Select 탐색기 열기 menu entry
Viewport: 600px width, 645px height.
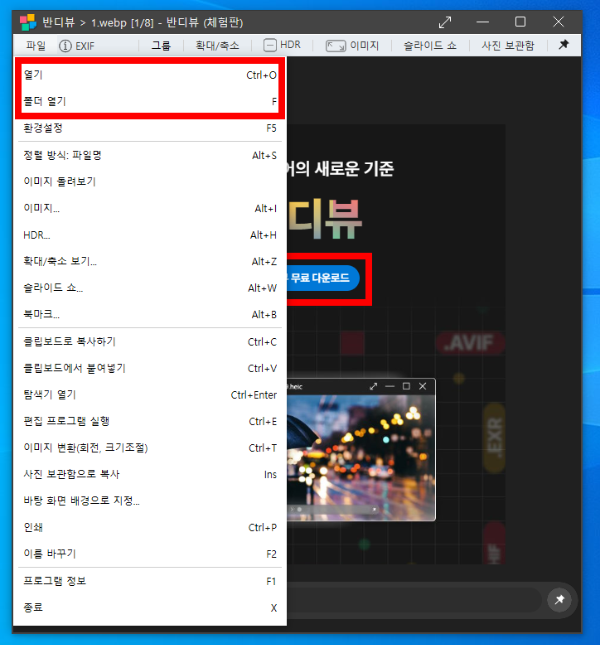click(x=150, y=394)
